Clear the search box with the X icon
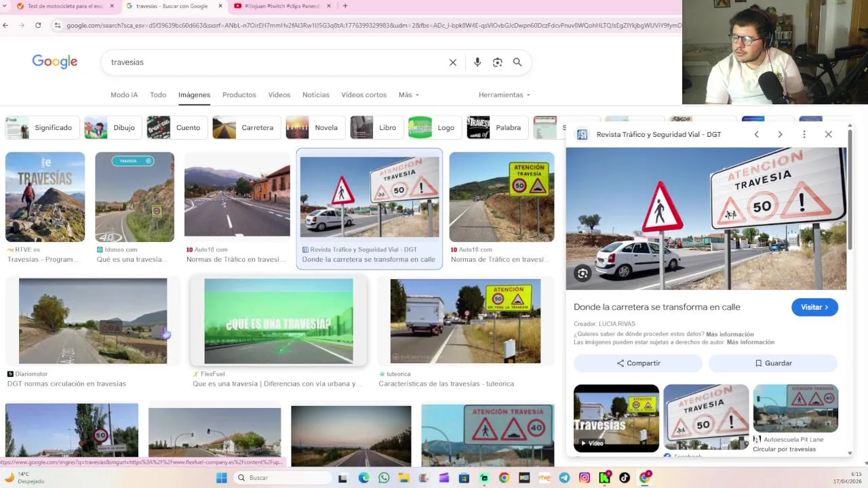 click(x=453, y=62)
